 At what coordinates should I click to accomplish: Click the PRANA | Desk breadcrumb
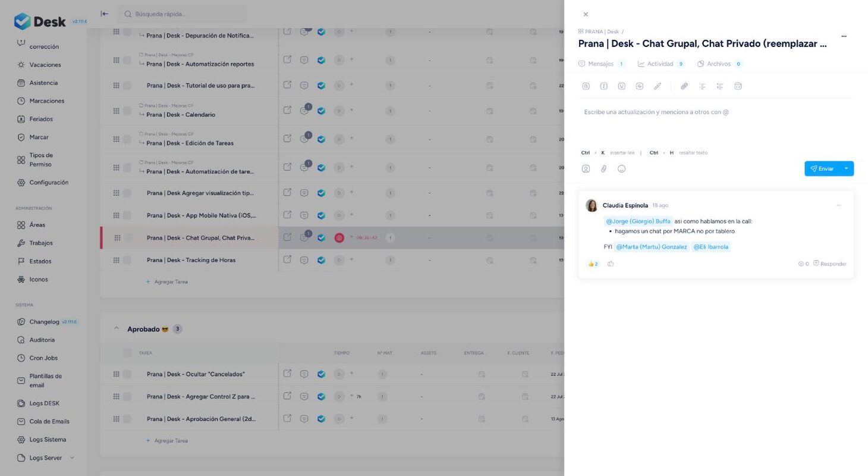coord(598,32)
